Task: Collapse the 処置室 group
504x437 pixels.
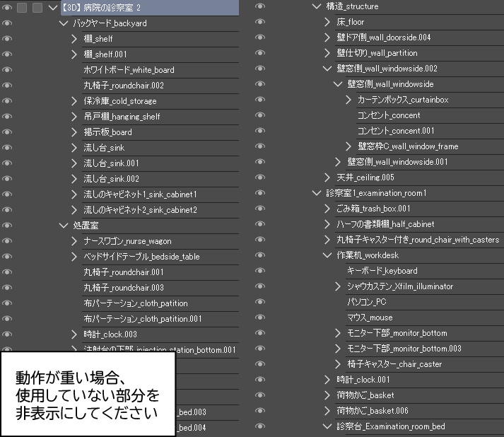Action: pyautogui.click(x=64, y=226)
